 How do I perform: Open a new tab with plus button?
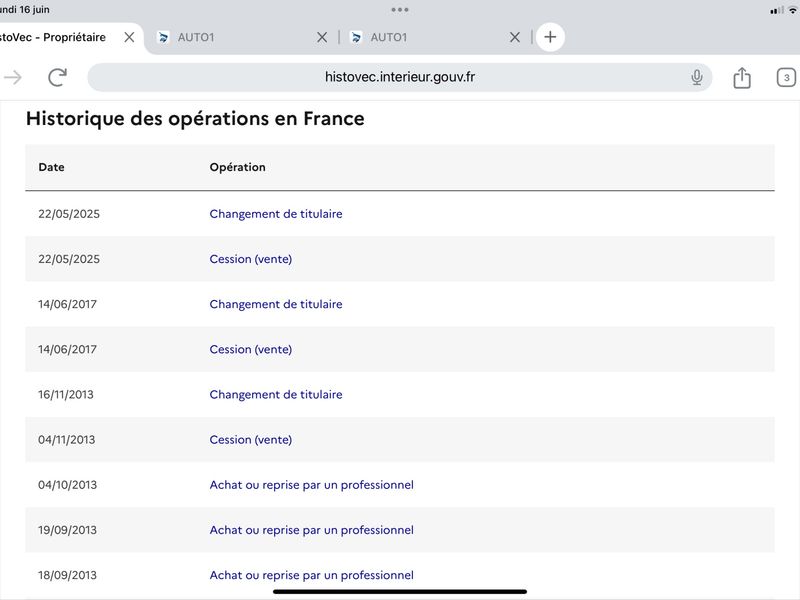[550, 37]
